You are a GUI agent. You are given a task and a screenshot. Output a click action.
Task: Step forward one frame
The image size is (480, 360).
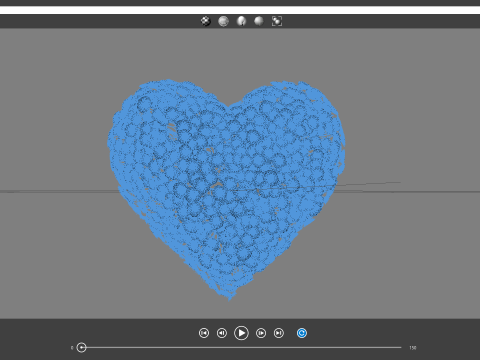click(261, 333)
